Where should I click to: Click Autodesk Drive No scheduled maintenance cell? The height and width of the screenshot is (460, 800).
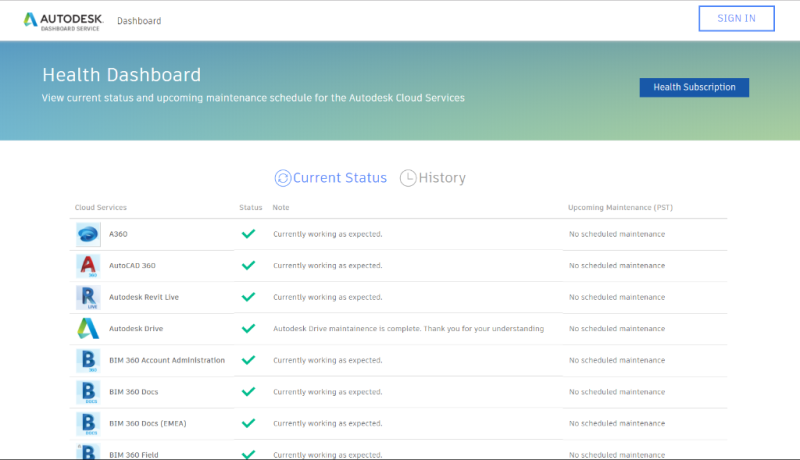(x=617, y=329)
